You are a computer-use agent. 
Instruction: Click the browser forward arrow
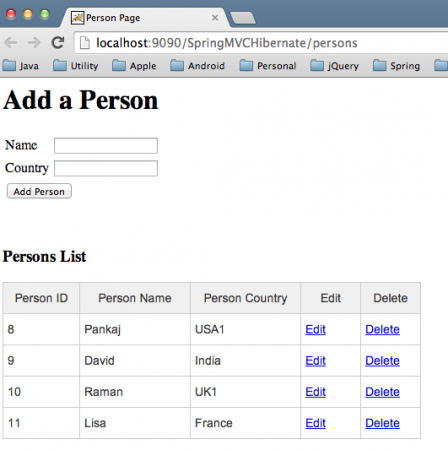pos(34,43)
